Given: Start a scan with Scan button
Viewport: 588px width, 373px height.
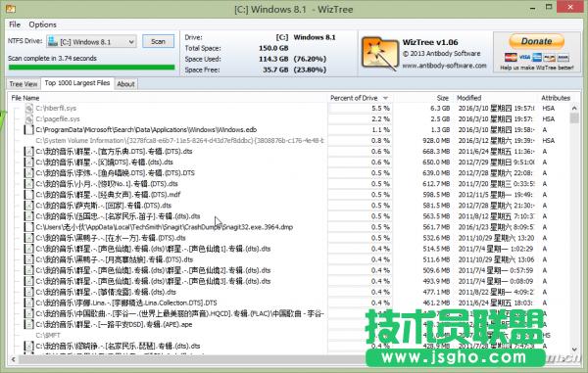Looking at the screenshot, I should [x=158, y=41].
